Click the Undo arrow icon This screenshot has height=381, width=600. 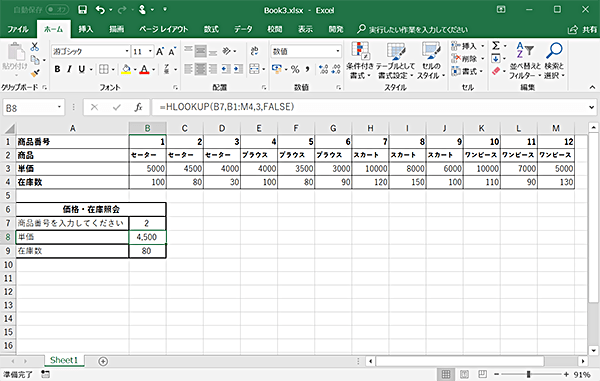coord(100,10)
